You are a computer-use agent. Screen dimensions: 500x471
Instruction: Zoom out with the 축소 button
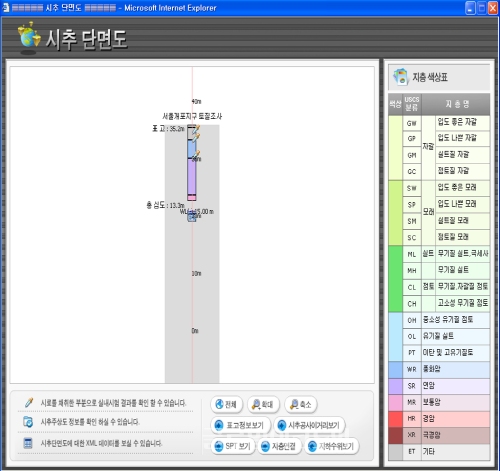point(301,404)
